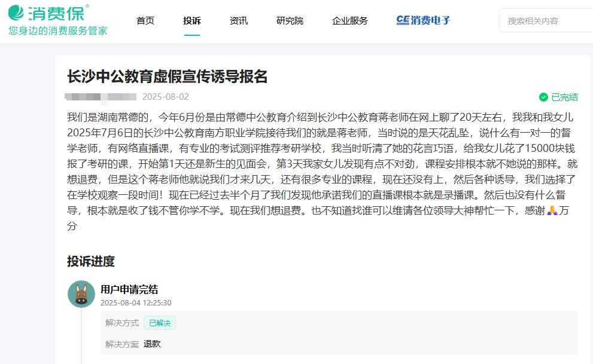Screen dimensions: 593x364
Task: Open 企业服务 menu
Action: point(350,21)
